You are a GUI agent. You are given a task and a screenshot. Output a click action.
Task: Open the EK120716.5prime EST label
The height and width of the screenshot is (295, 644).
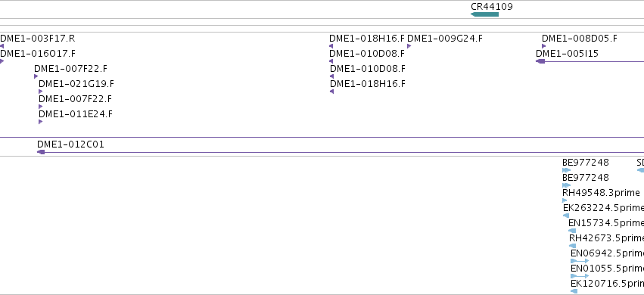coord(608,284)
